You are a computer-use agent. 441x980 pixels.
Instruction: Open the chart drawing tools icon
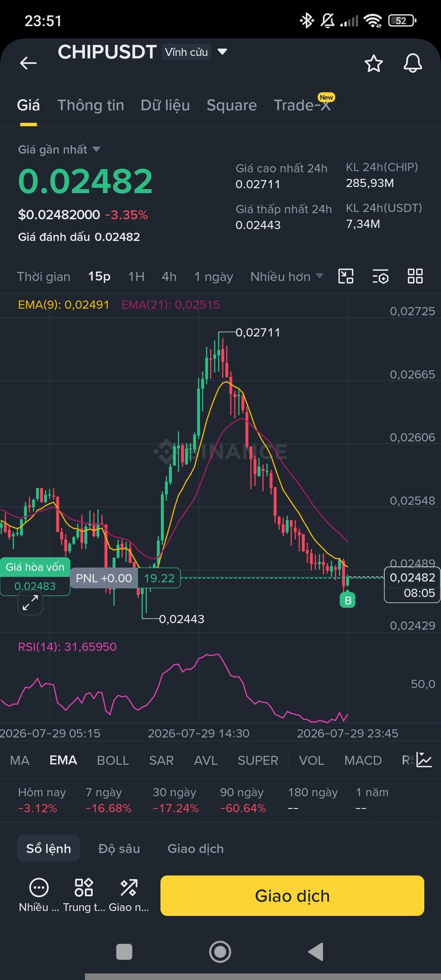click(x=346, y=276)
